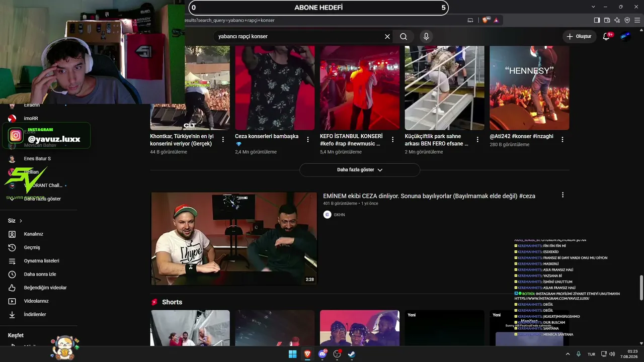The height and width of the screenshot is (362, 644).
Task: Open the HENNESY short thumbnail
Action: 529,88
